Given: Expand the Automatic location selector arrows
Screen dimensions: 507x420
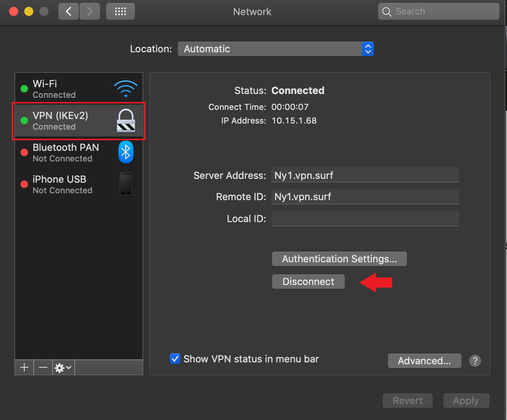Looking at the screenshot, I should [368, 49].
